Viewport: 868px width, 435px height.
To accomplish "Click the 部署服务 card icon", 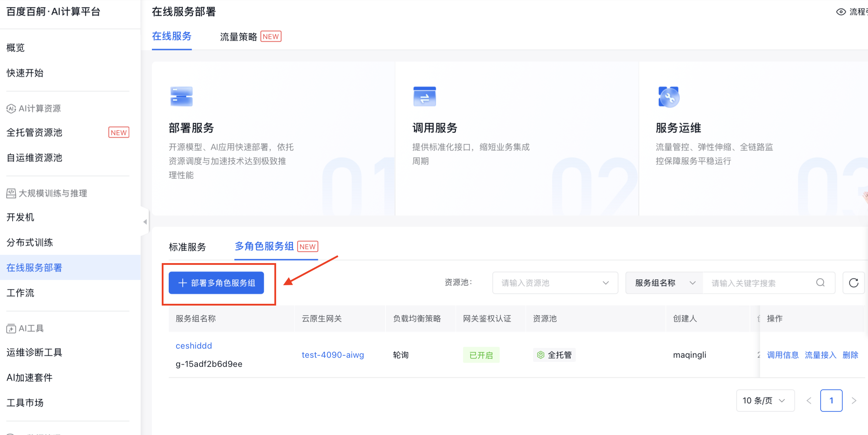I will tap(181, 96).
